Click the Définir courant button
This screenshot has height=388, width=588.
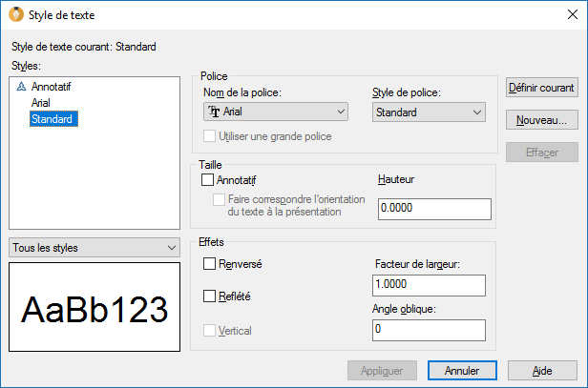pyautogui.click(x=541, y=88)
